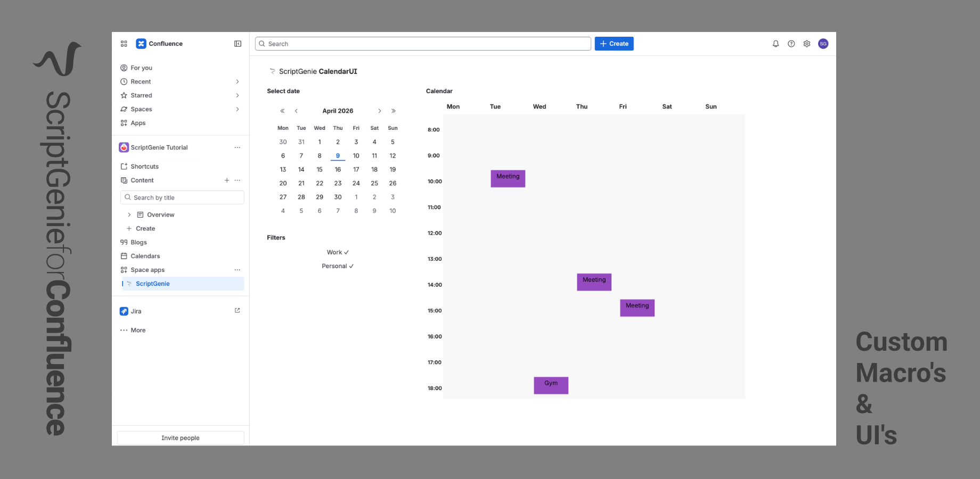Select April 12 in date picker
Image resolution: width=980 pixels, height=479 pixels.
coord(393,156)
